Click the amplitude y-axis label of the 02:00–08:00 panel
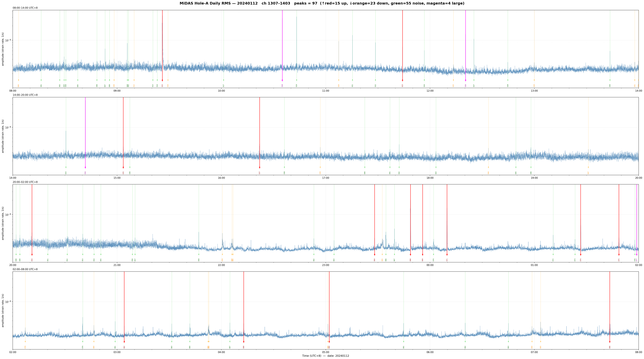Viewport: 644px width, 359px height. click(x=3, y=310)
